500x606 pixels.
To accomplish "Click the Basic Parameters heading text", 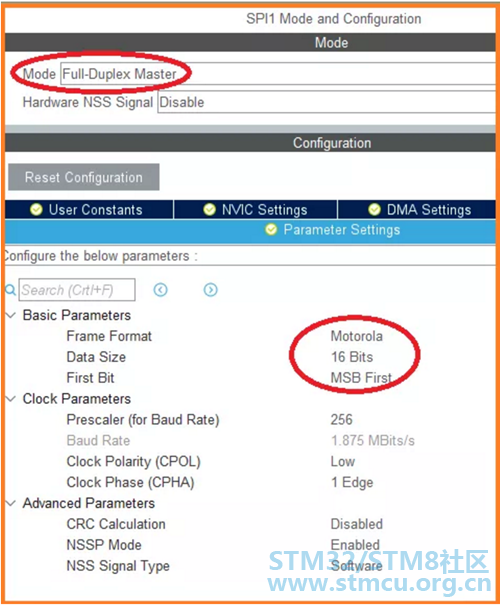I will pyautogui.click(x=77, y=315).
